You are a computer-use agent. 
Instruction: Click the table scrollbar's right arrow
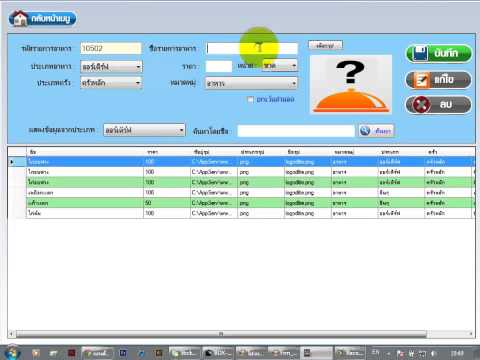(x=471, y=334)
